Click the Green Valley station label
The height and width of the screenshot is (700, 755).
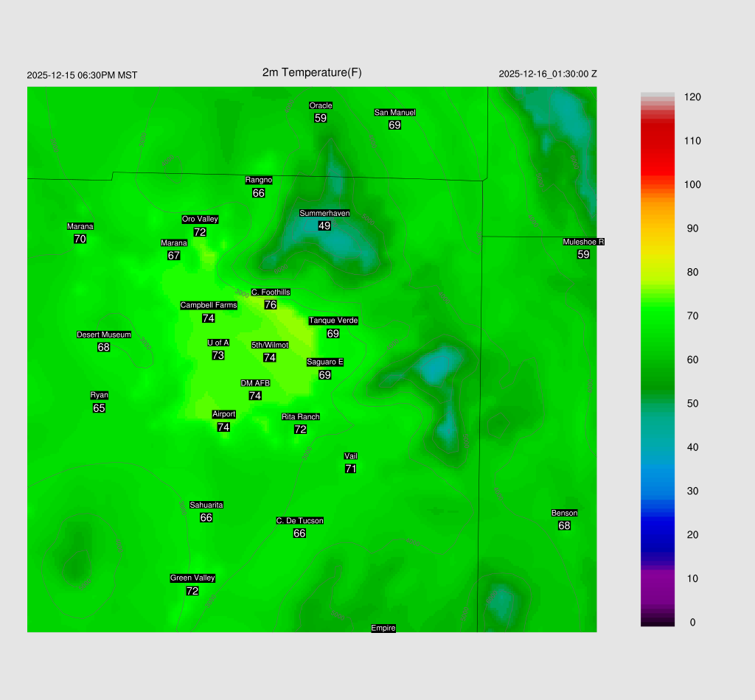click(192, 578)
